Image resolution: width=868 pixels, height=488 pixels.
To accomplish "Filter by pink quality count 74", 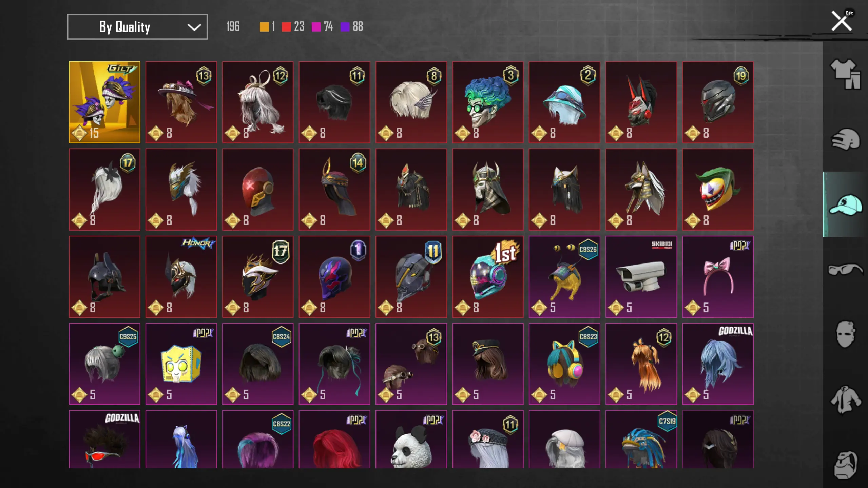I will tap(322, 26).
